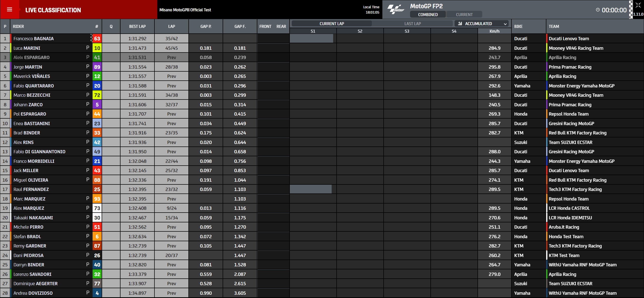Click Maverick VIÑALES best lap 1:31.557
Image resolution: width=644 pixels, height=298 pixels.
(137, 76)
